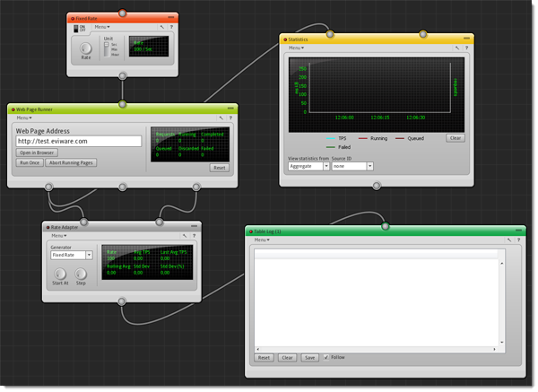Click Rate Adapter top right connector
The width and height of the screenshot is (538, 392).
160,222
